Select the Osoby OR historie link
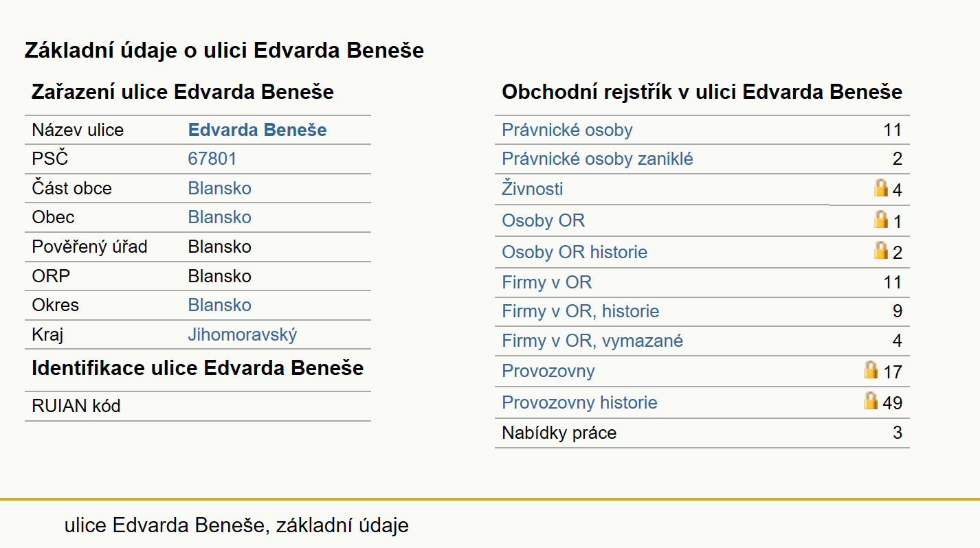The image size is (980, 548). (575, 252)
